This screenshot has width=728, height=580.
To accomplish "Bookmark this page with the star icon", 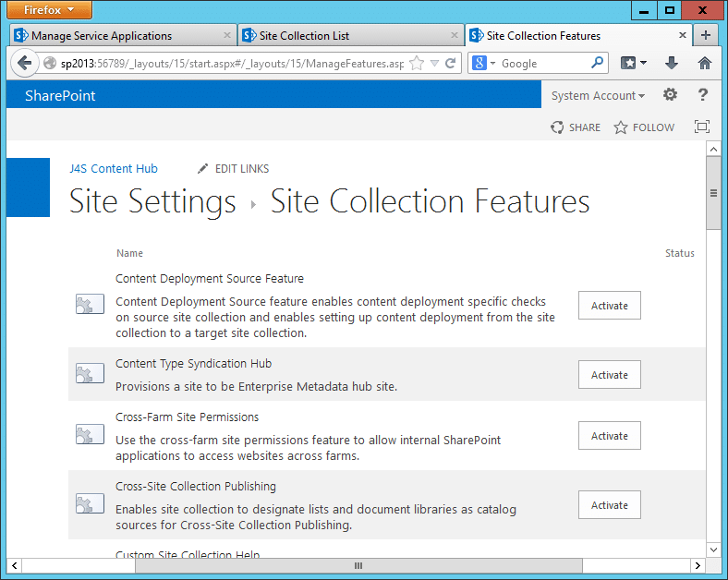I will (417, 63).
